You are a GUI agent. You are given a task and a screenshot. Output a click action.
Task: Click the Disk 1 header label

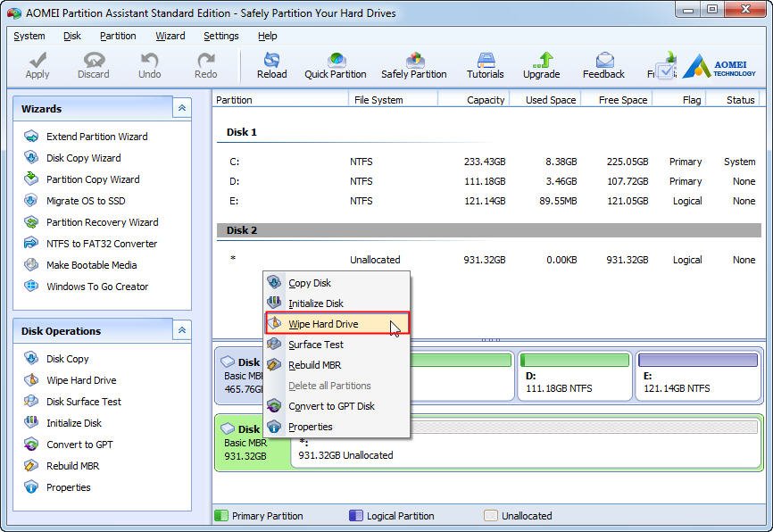(x=242, y=132)
